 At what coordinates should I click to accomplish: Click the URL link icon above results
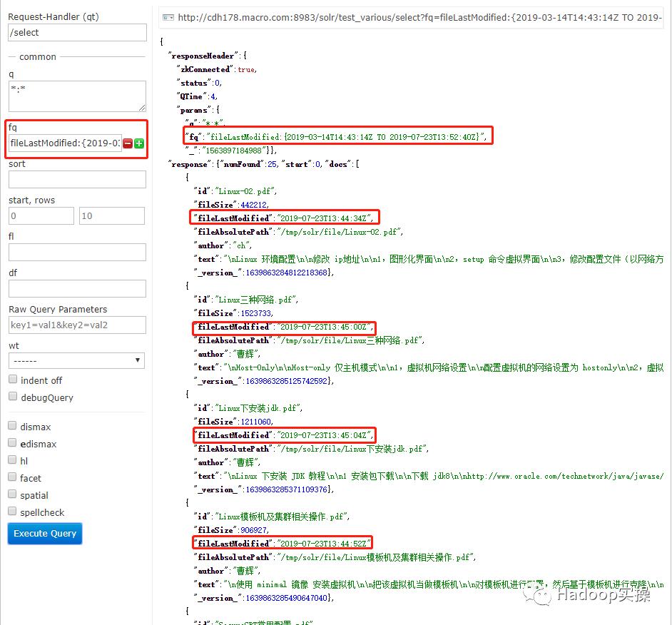[x=168, y=17]
